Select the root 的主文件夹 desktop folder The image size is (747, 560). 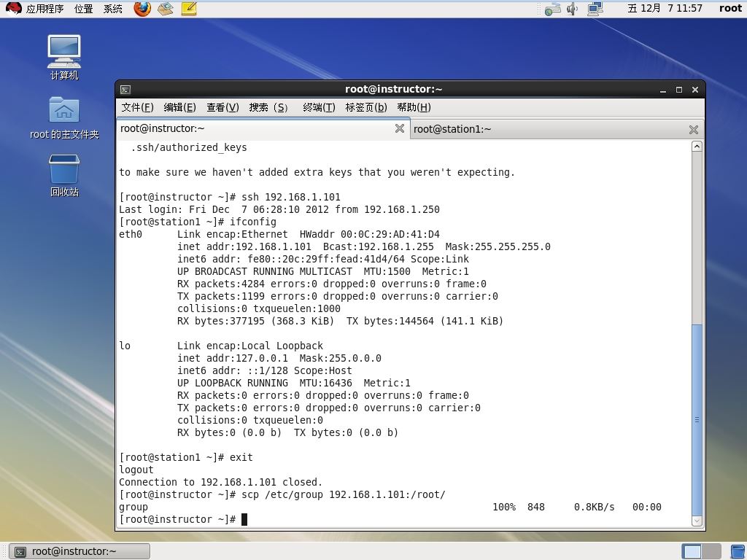tap(64, 118)
